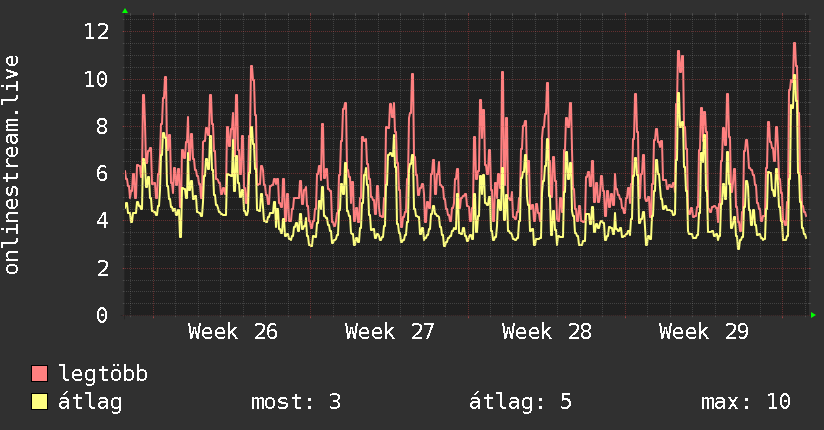Click the green arrow atop the y-axis
The width and height of the screenshot is (824, 430).
[125, 11]
